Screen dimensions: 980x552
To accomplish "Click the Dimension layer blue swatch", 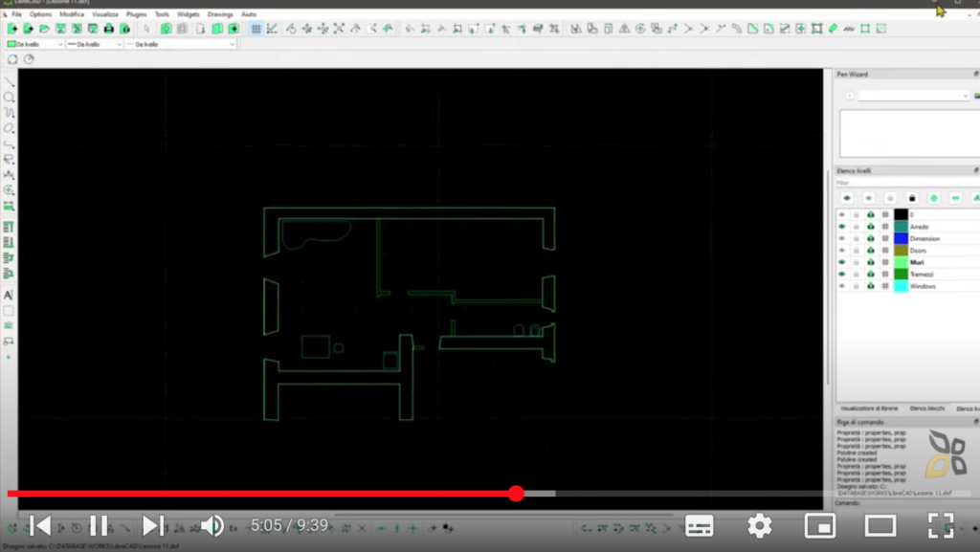I will pos(901,238).
